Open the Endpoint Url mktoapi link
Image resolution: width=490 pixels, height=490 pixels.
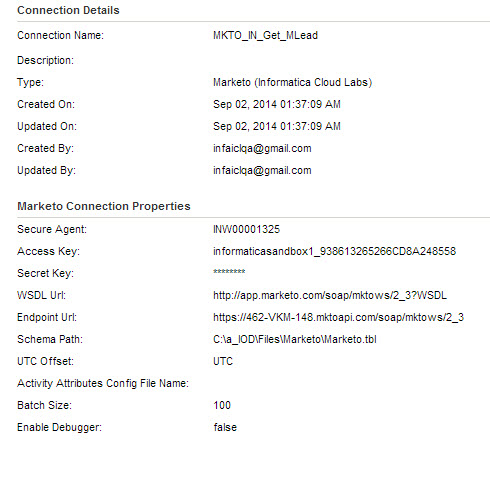tap(338, 317)
